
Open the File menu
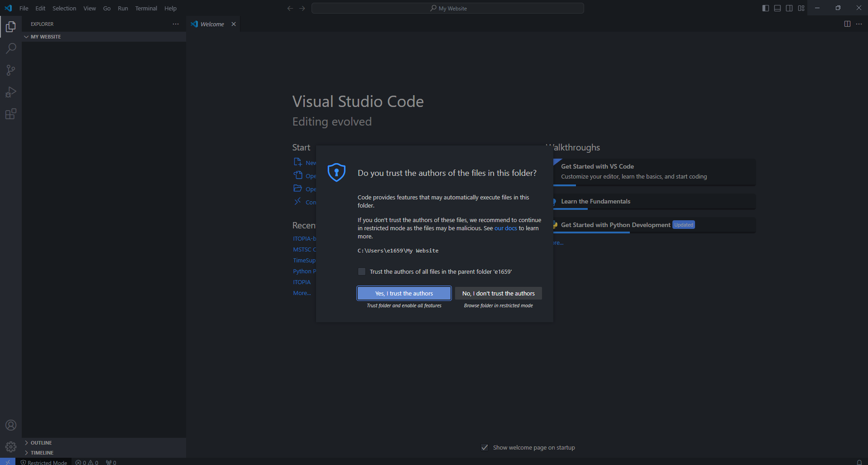point(24,8)
